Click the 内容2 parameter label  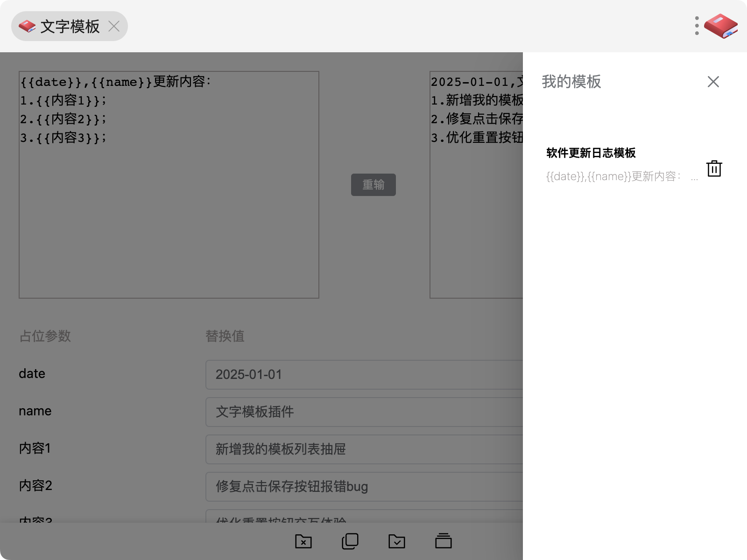pos(35,486)
